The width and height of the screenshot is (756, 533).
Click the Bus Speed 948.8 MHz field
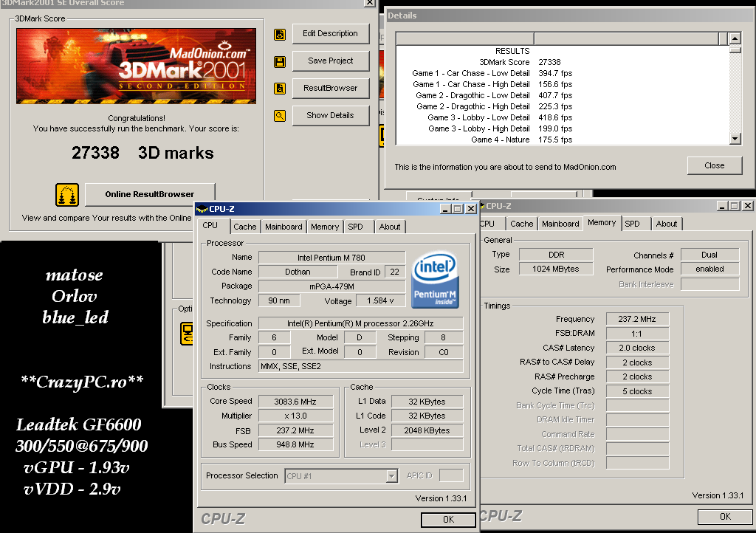pyautogui.click(x=295, y=444)
